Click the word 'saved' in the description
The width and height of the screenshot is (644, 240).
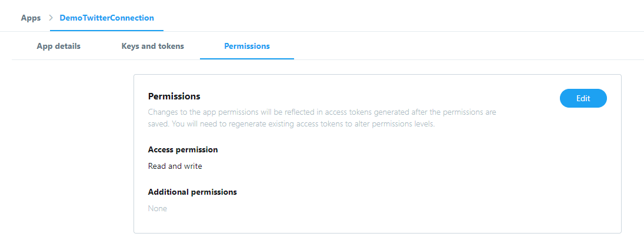(x=159, y=124)
